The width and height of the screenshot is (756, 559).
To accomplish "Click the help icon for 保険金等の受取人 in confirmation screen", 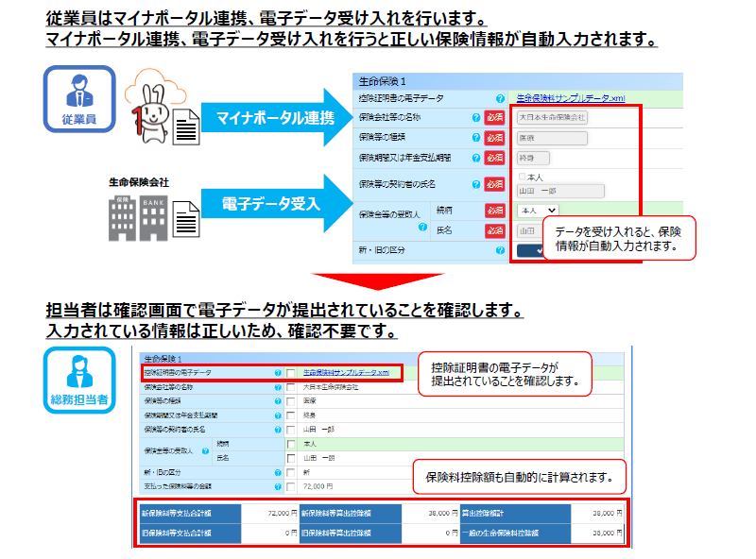I will [x=205, y=451].
